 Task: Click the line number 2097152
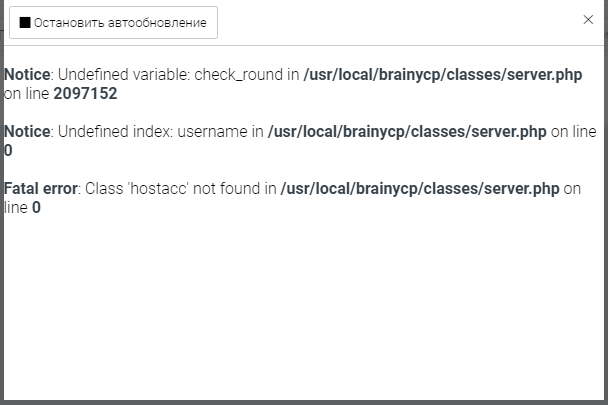(x=85, y=94)
